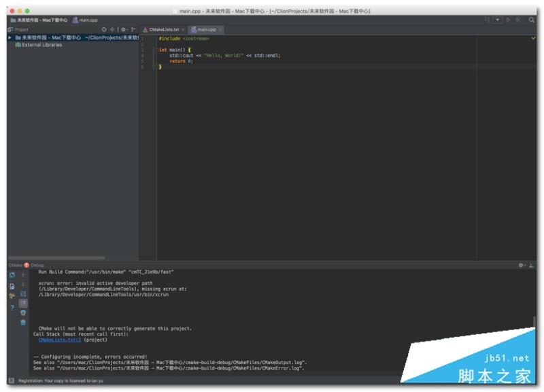Click CMakeOutput.log 'See also' line
The image size is (544, 392).
[170, 362]
